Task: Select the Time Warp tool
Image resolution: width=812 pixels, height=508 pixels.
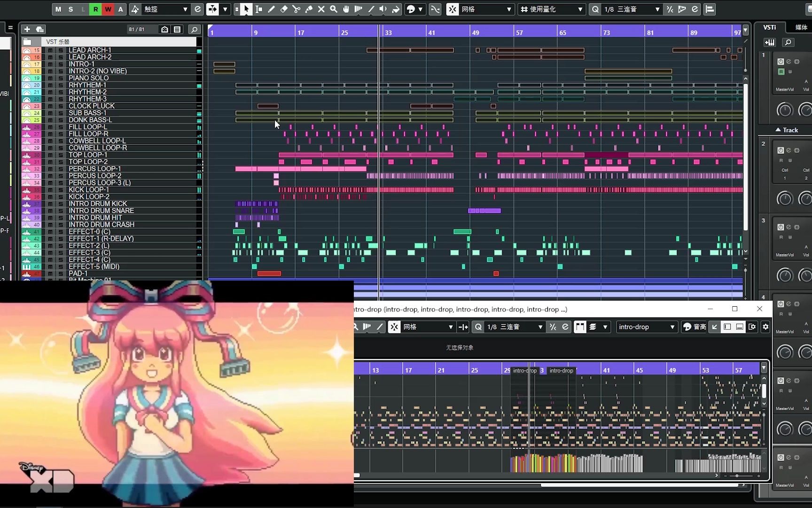Action: click(x=359, y=9)
